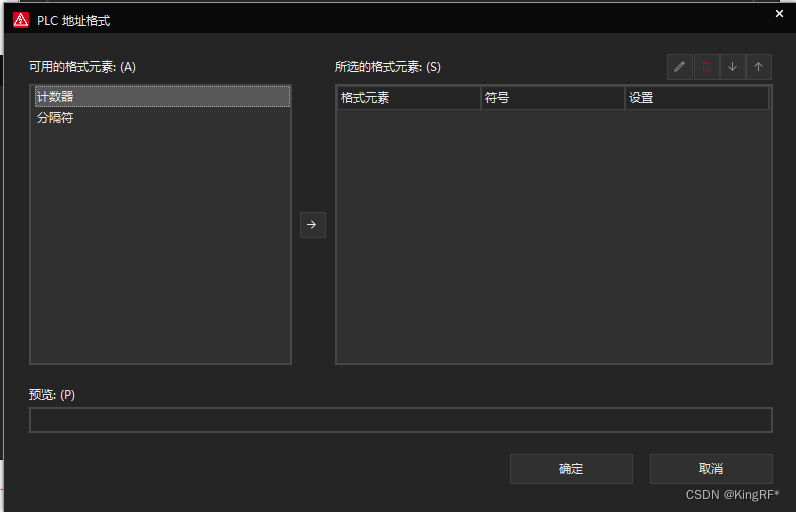Image resolution: width=796 pixels, height=512 pixels.
Task: Click the 所选的格式元素: (S) label
Action: tap(387, 67)
